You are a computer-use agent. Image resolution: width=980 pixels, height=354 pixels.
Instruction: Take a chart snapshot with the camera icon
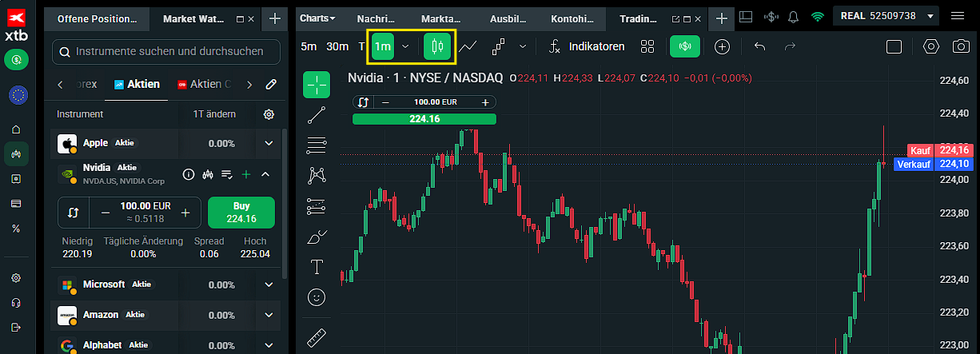pos(961,46)
